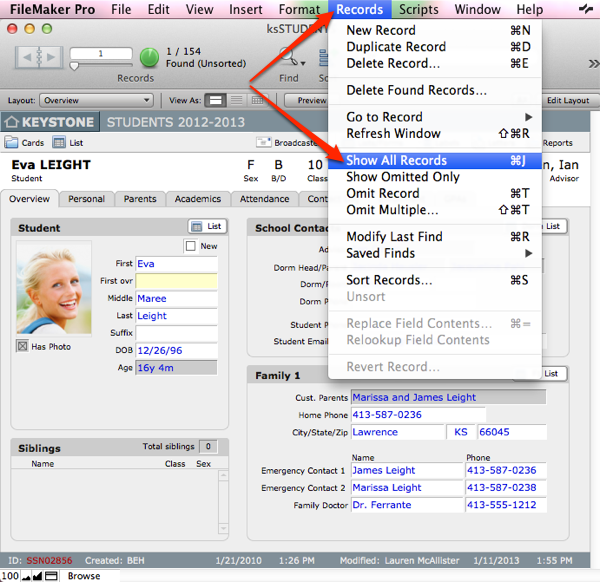
Task: Switch to List view icon in View As
Action: [x=237, y=100]
